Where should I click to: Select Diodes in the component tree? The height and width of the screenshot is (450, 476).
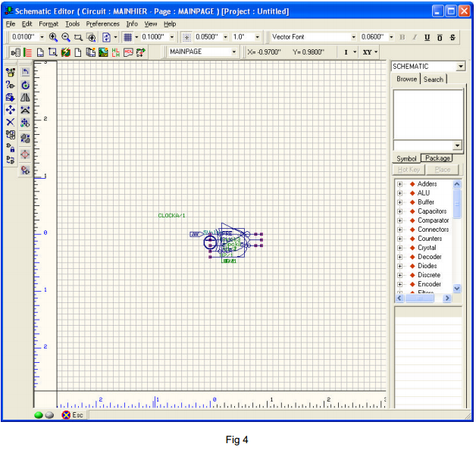pyautogui.click(x=427, y=266)
